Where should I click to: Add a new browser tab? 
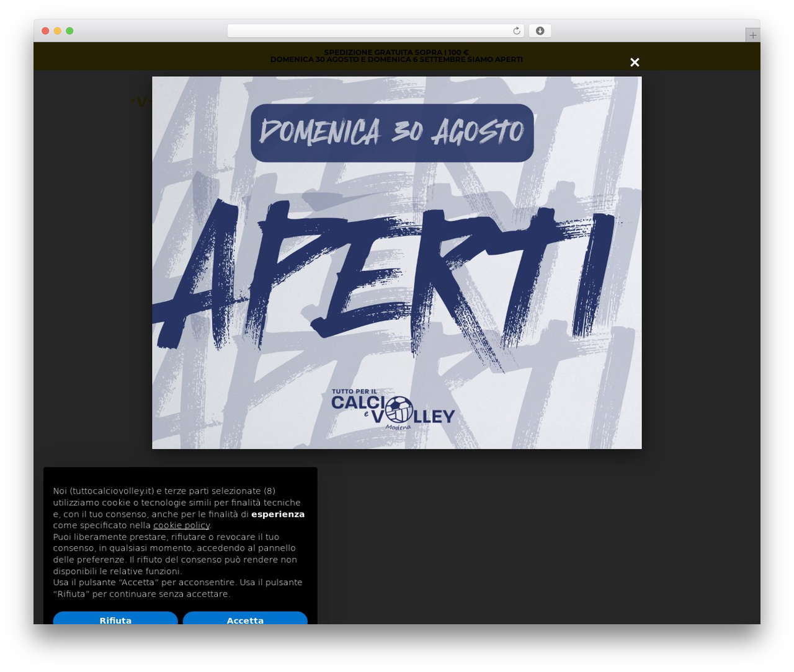coord(752,35)
